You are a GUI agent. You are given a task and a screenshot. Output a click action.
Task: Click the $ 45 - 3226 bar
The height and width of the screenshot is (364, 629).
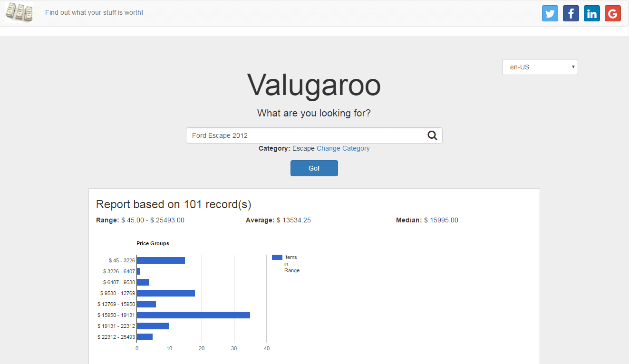pyautogui.click(x=161, y=260)
